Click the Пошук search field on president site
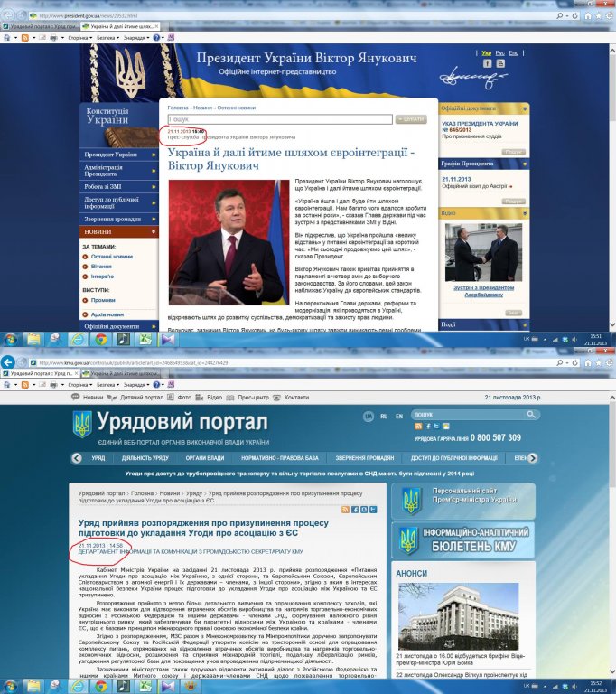The width and height of the screenshot is (616, 694). point(280,119)
